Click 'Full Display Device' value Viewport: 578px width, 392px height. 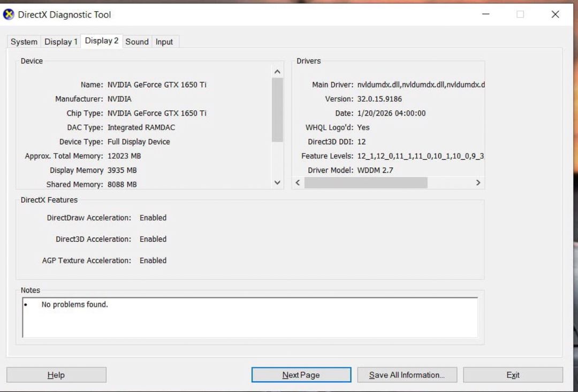click(139, 142)
